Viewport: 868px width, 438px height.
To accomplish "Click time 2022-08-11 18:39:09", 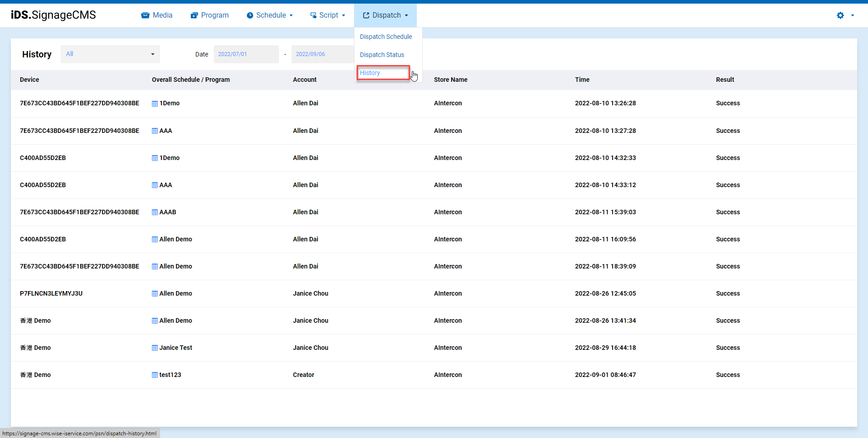I will point(605,266).
